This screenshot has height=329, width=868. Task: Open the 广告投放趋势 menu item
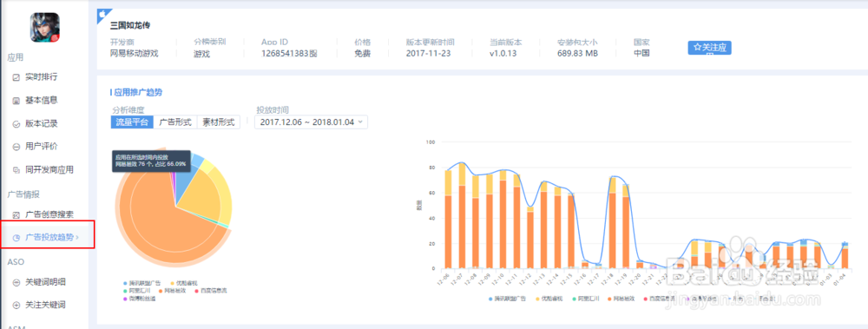(x=48, y=237)
